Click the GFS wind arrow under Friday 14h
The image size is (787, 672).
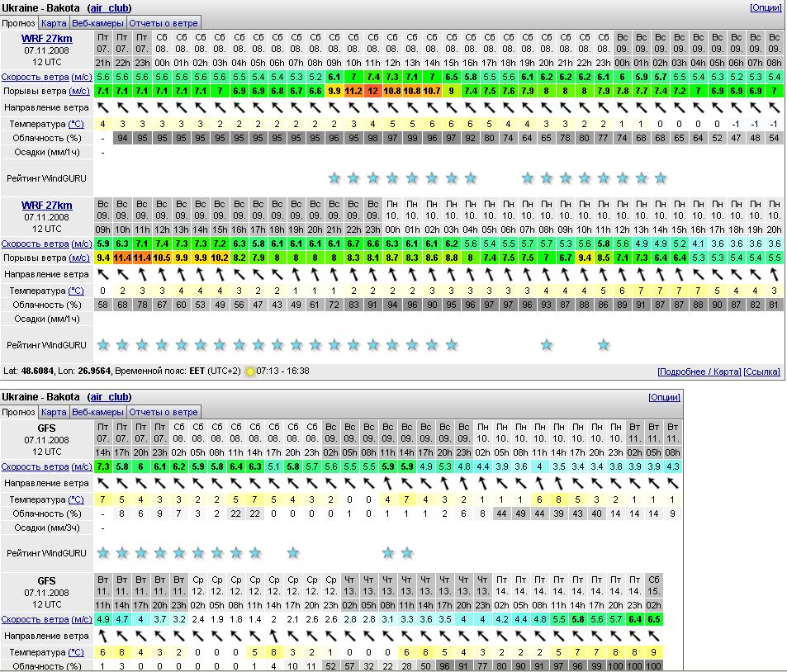point(102,483)
